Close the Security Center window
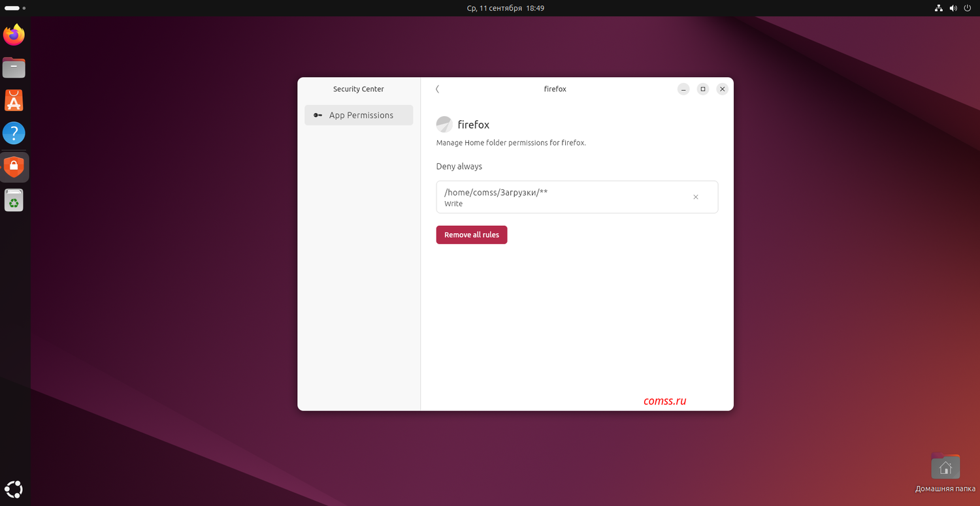The image size is (980, 506). (722, 89)
